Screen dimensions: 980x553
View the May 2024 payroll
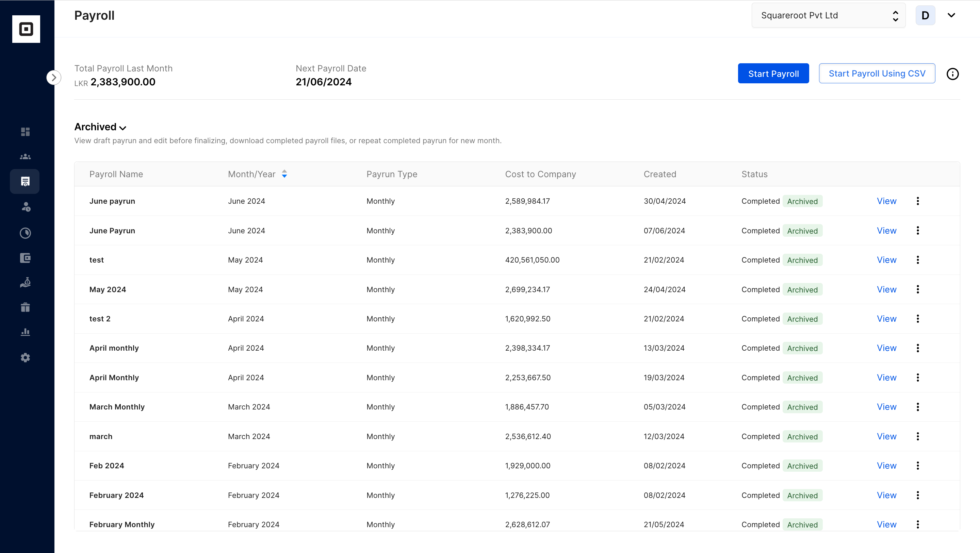[886, 289]
